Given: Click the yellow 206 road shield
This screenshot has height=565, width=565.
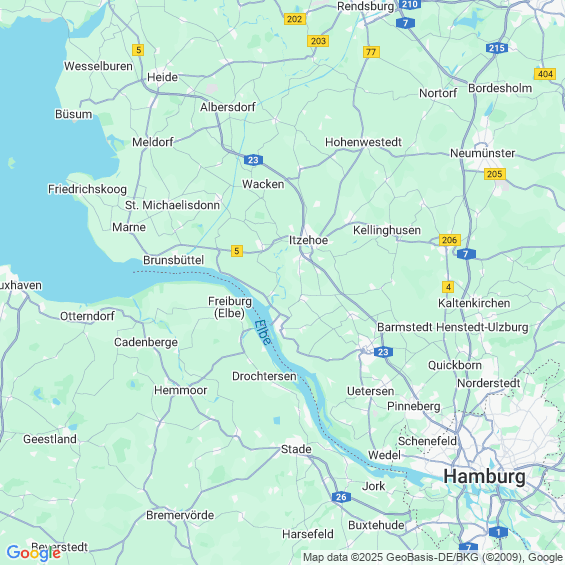Looking at the screenshot, I should 450,240.
